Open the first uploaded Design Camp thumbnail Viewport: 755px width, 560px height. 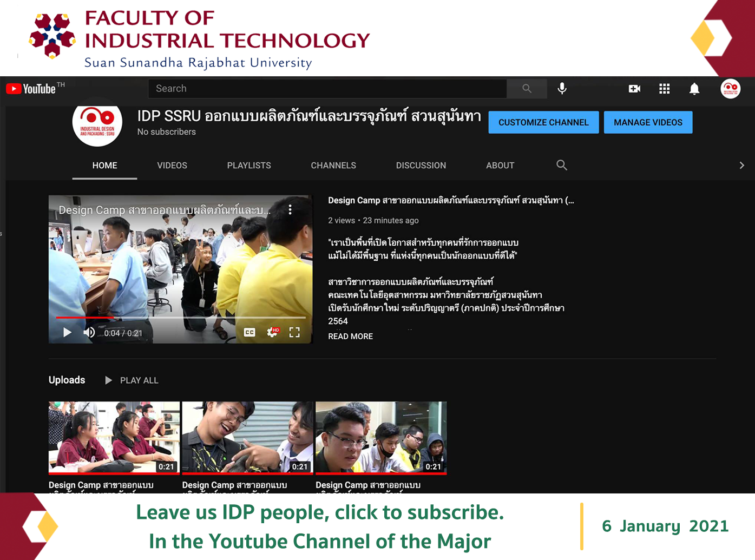(114, 438)
